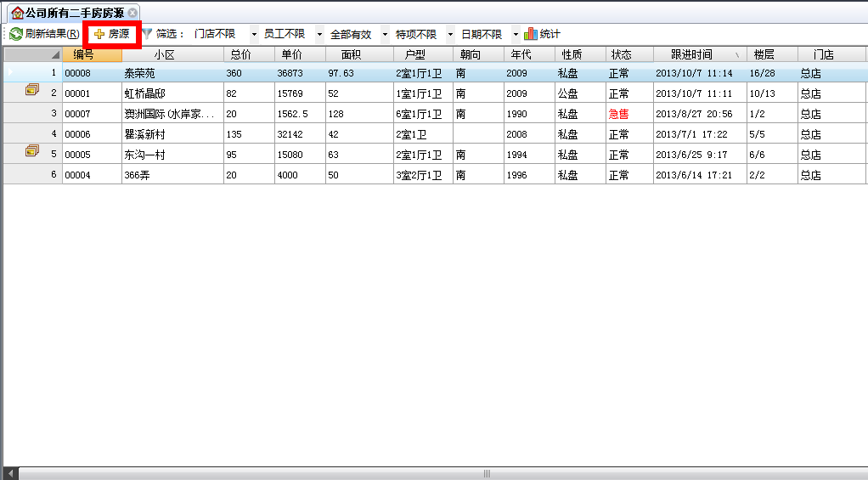Sort by the 跟进时间 column header
868x480 pixels.
[700, 55]
